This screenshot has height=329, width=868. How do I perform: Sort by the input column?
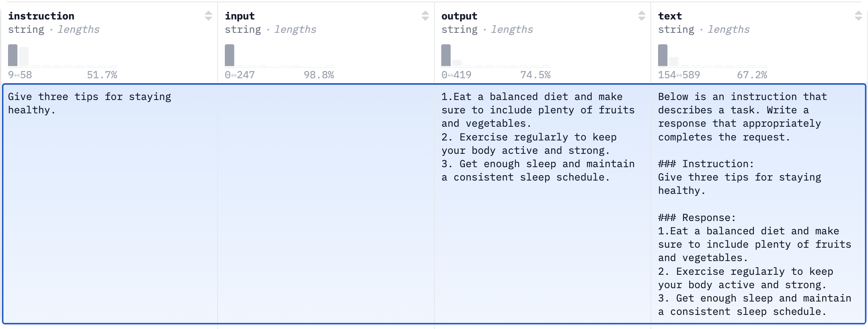pos(425,16)
